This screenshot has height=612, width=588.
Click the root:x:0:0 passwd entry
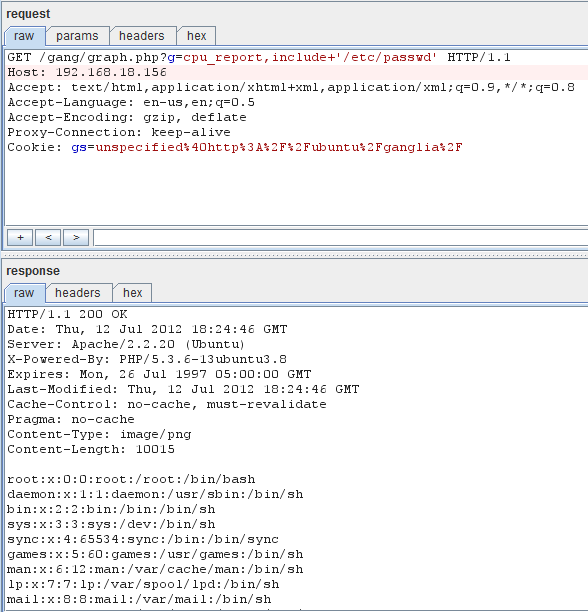click(x=131, y=479)
